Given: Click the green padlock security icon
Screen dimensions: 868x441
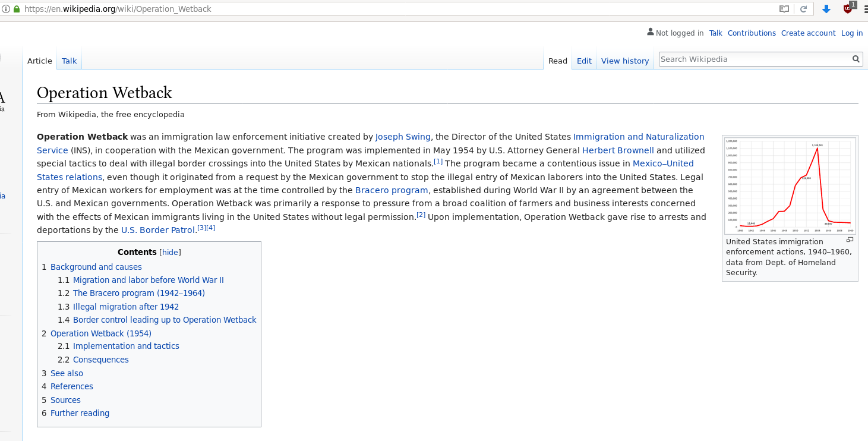Looking at the screenshot, I should [17, 9].
